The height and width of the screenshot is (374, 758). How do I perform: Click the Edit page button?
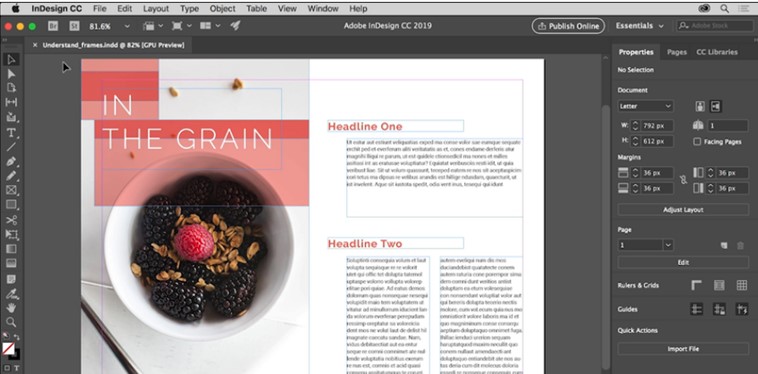(x=683, y=262)
